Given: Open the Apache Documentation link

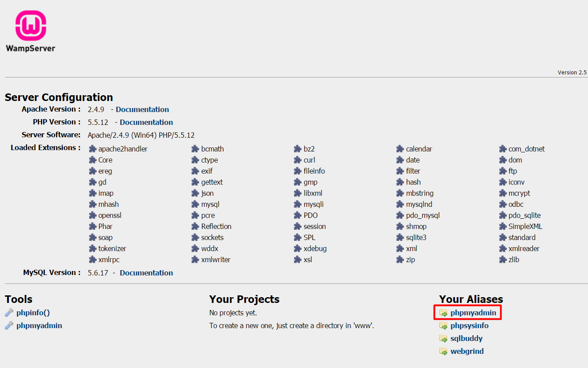Looking at the screenshot, I should point(142,109).
